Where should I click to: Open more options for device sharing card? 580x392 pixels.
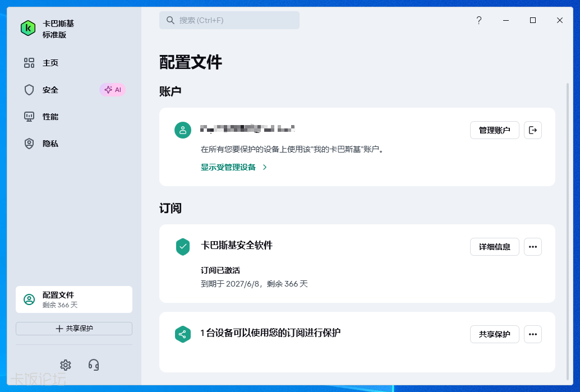point(533,334)
